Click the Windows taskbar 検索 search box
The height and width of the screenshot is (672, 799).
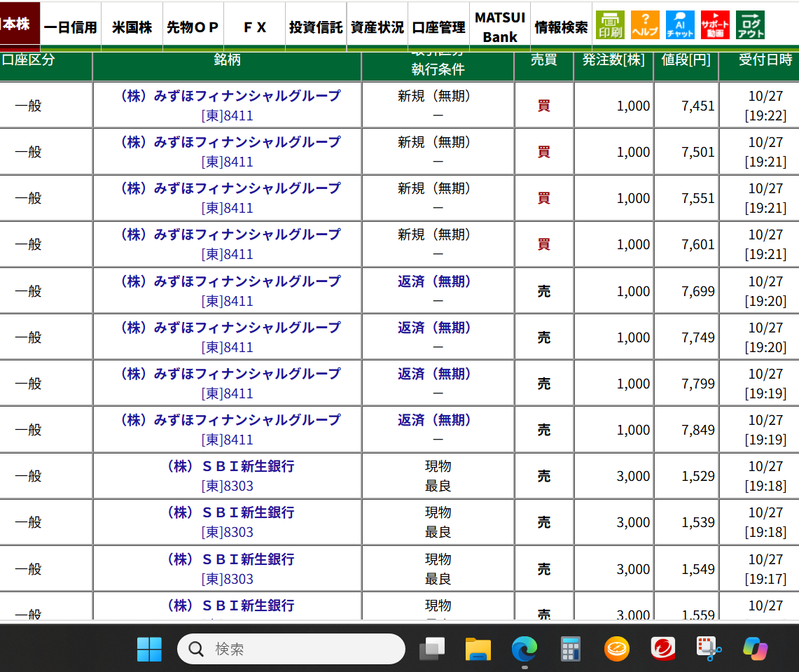(x=291, y=649)
